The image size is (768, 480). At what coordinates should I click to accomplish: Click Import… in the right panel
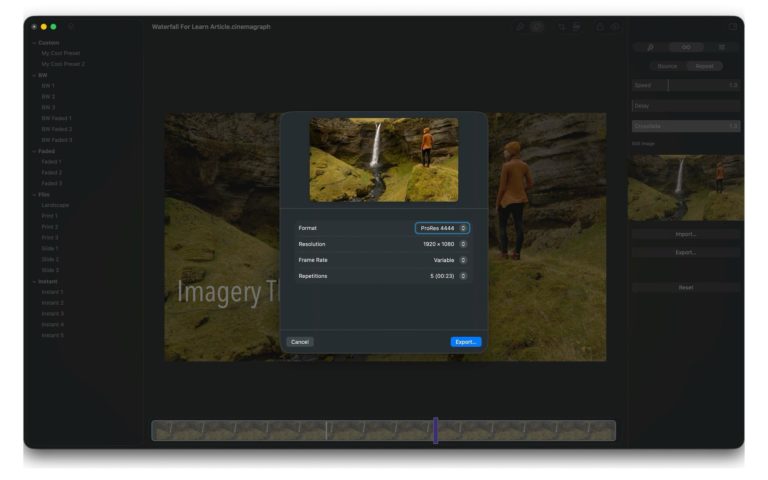(x=686, y=235)
